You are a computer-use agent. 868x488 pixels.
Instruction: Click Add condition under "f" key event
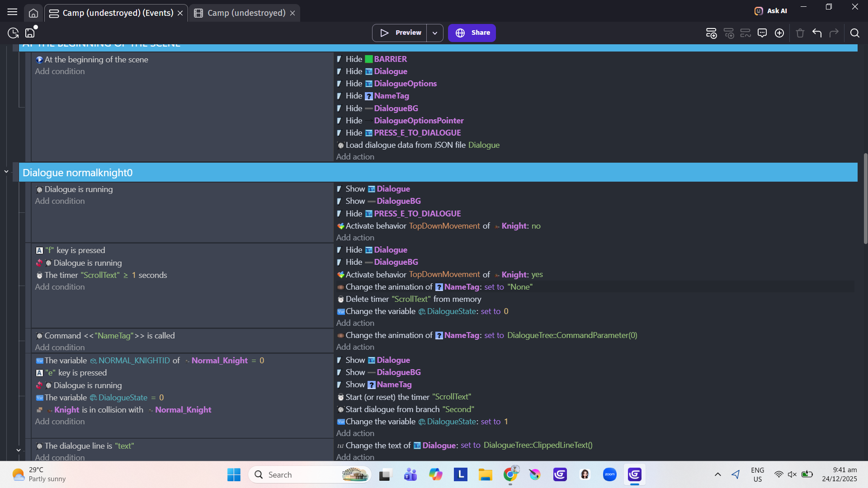tap(60, 287)
